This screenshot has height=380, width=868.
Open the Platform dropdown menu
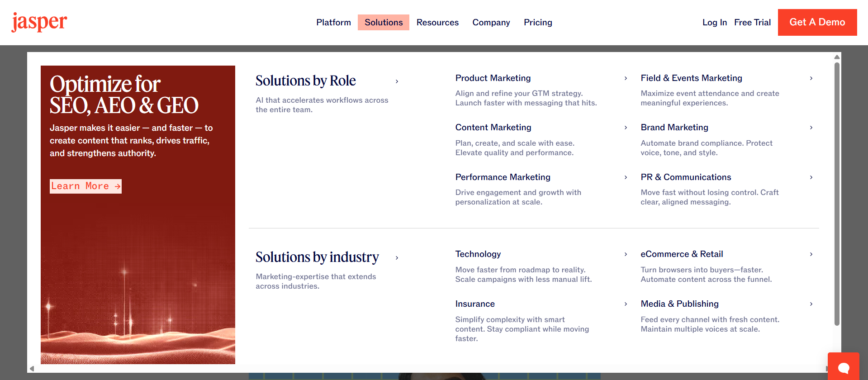point(333,23)
